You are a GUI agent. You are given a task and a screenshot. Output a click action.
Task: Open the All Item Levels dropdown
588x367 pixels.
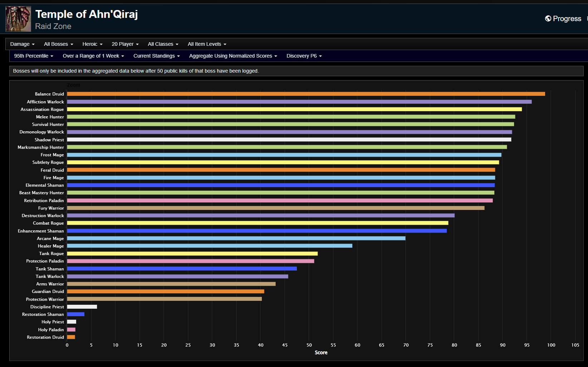tap(207, 44)
